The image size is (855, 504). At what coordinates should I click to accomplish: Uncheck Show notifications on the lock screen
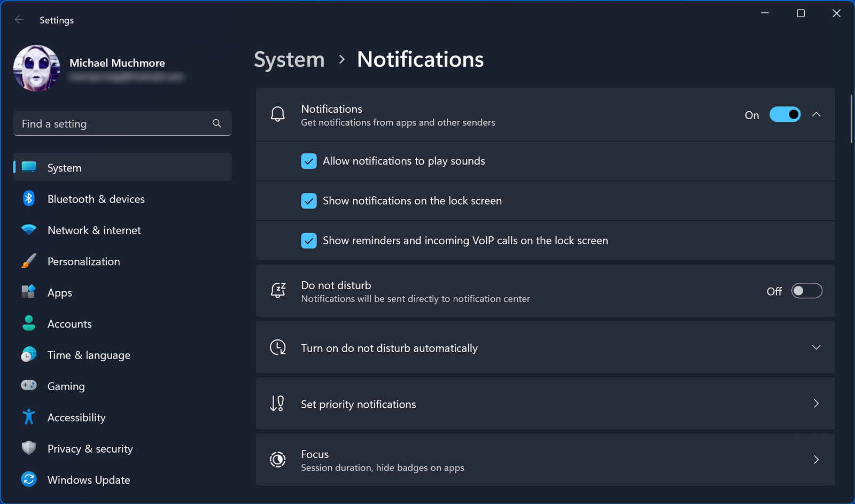pos(309,201)
